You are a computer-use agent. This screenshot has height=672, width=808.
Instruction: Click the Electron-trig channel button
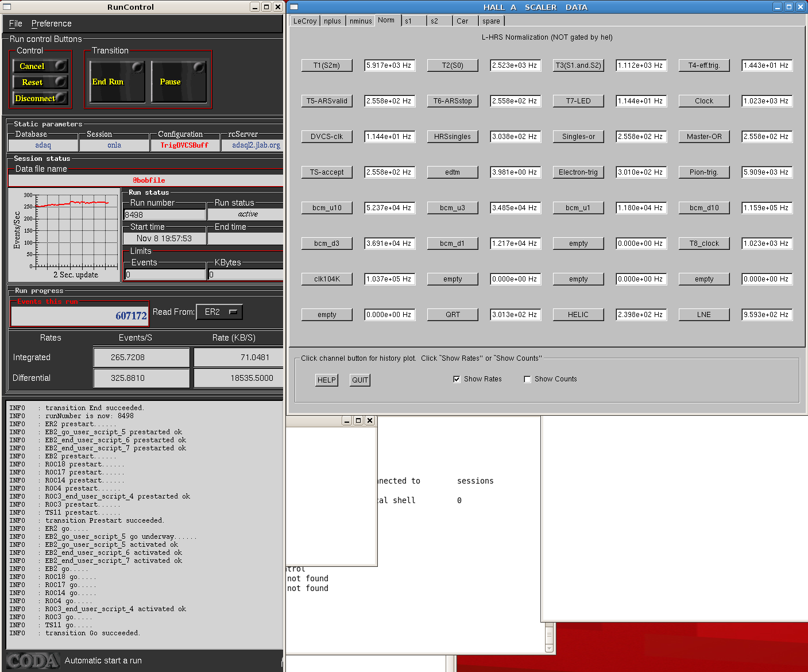coord(578,172)
